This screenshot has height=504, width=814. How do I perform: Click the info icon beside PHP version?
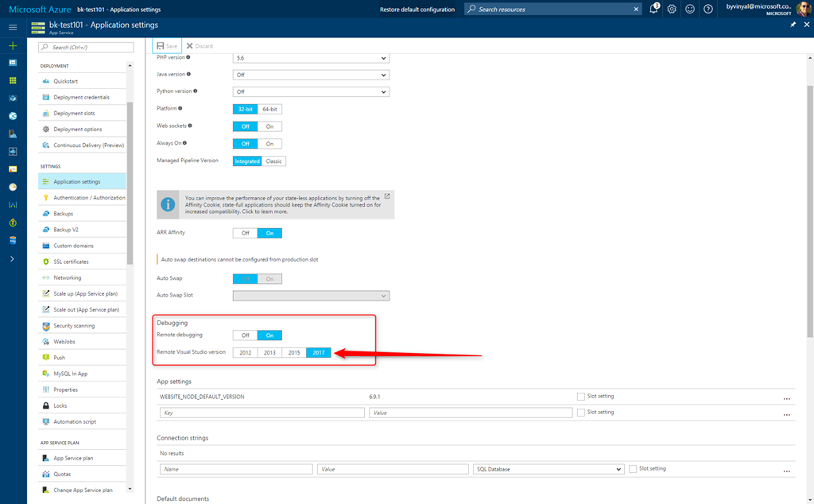(x=188, y=57)
